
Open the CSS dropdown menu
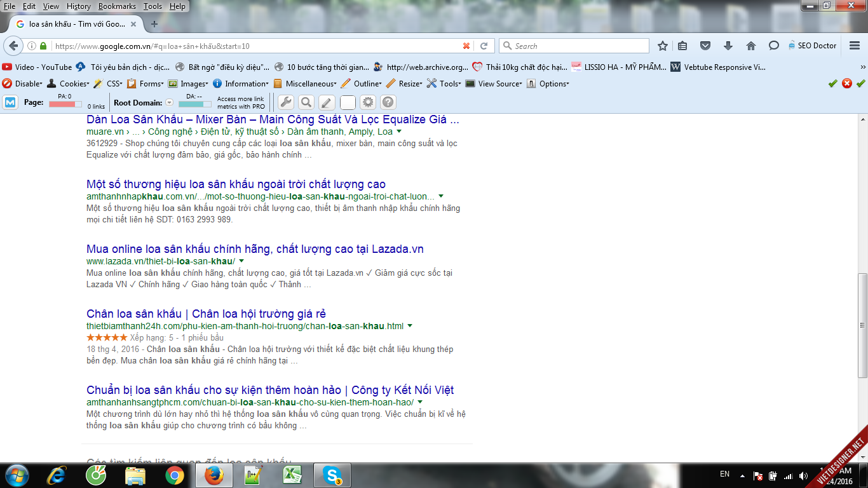tap(107, 83)
